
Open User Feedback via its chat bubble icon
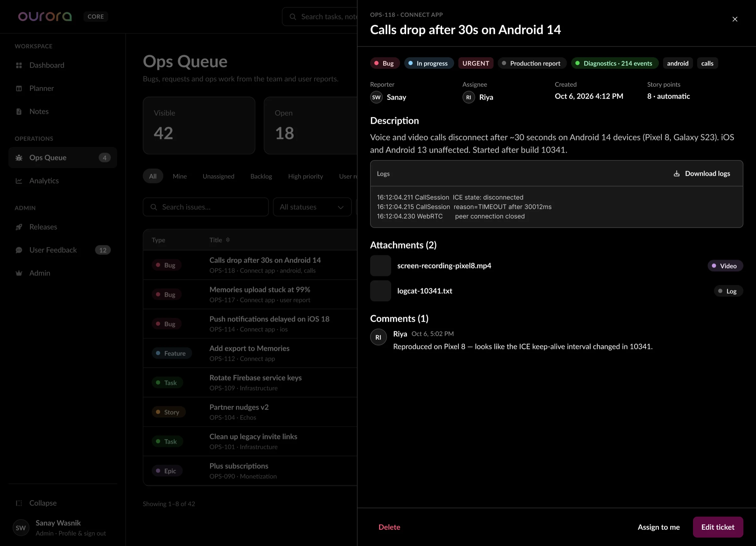tap(19, 250)
